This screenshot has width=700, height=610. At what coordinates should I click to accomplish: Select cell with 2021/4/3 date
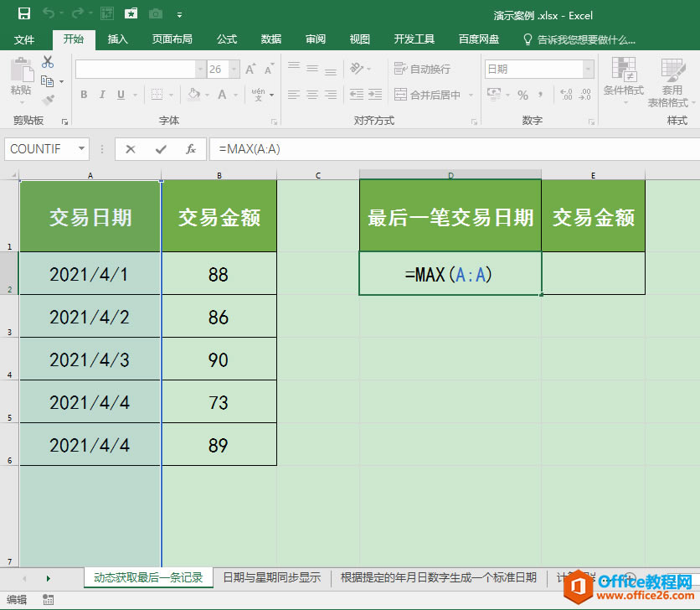[x=90, y=359]
